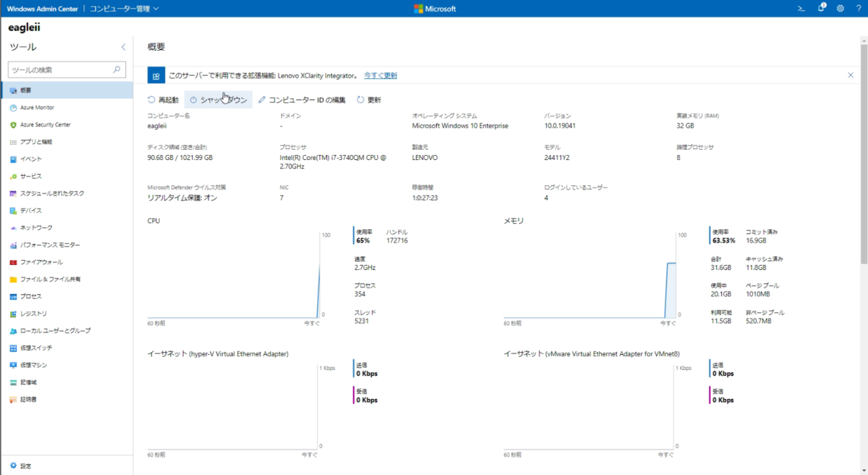The image size is (868, 475).
Task: Click committed memory value 16.9GB
Action: tap(755, 241)
